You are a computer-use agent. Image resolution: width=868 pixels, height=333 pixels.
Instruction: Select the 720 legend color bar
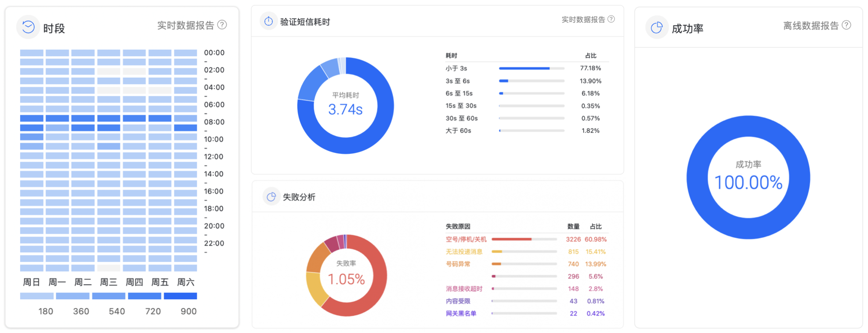[145, 296]
